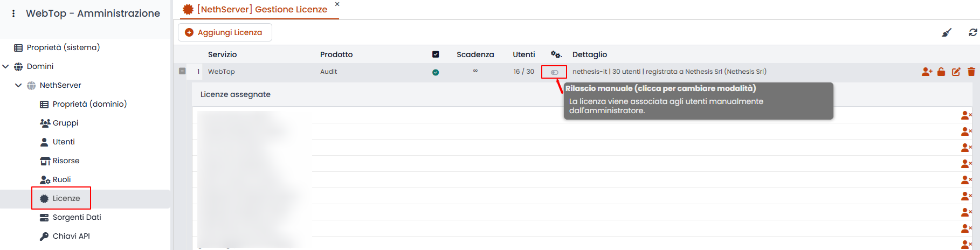The width and height of the screenshot is (980, 250).
Task: Open Proprietà (dominio) settings
Action: coord(89,104)
